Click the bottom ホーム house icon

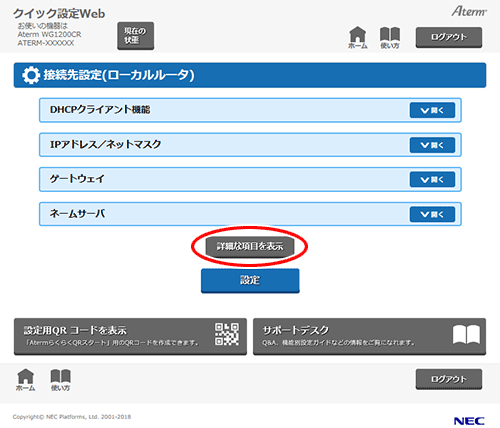[x=25, y=380]
